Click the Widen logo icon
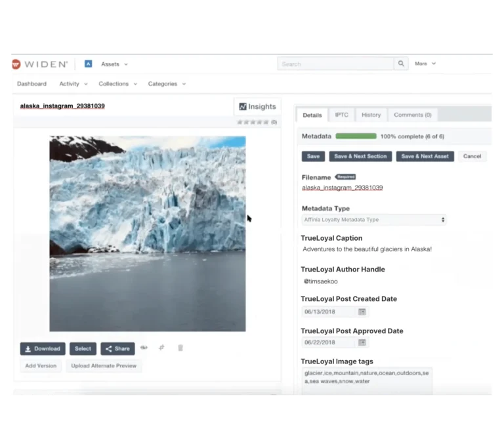Screen dimensions: 504x448 click(x=16, y=64)
